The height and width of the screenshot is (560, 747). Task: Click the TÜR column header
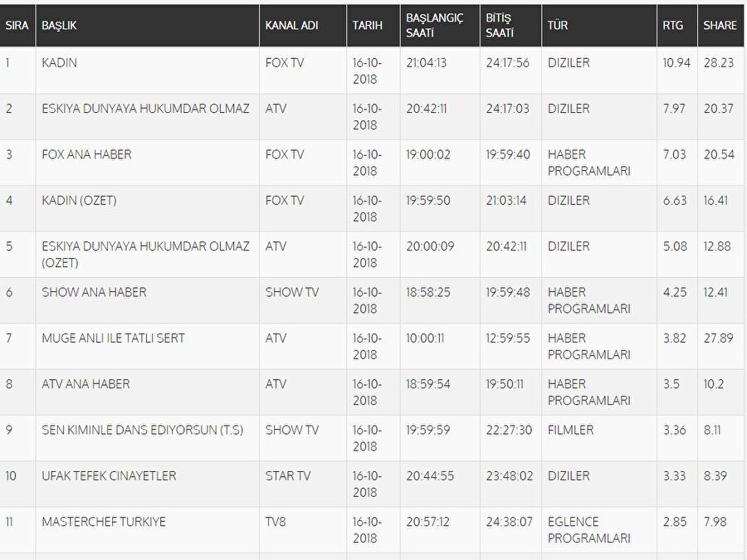click(x=557, y=26)
